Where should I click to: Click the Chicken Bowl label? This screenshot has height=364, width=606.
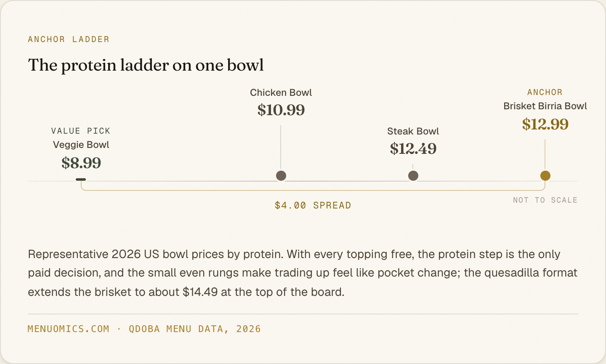point(281,92)
